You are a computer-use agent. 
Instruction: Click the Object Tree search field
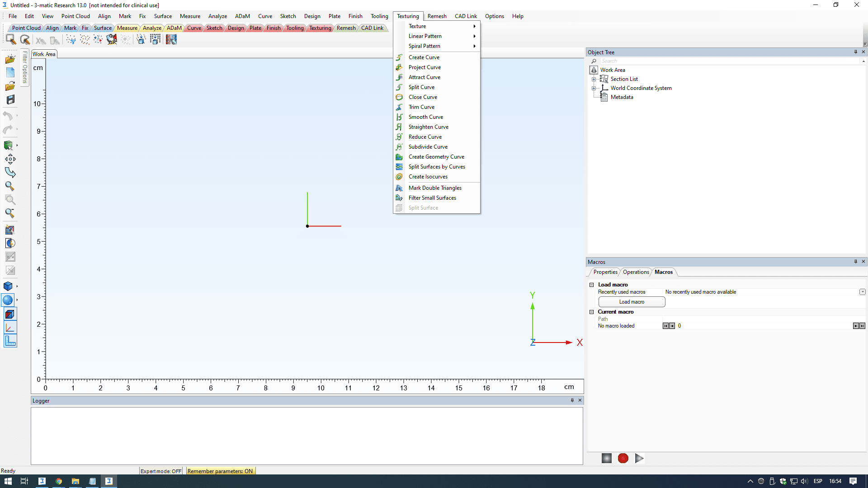pyautogui.click(x=723, y=61)
